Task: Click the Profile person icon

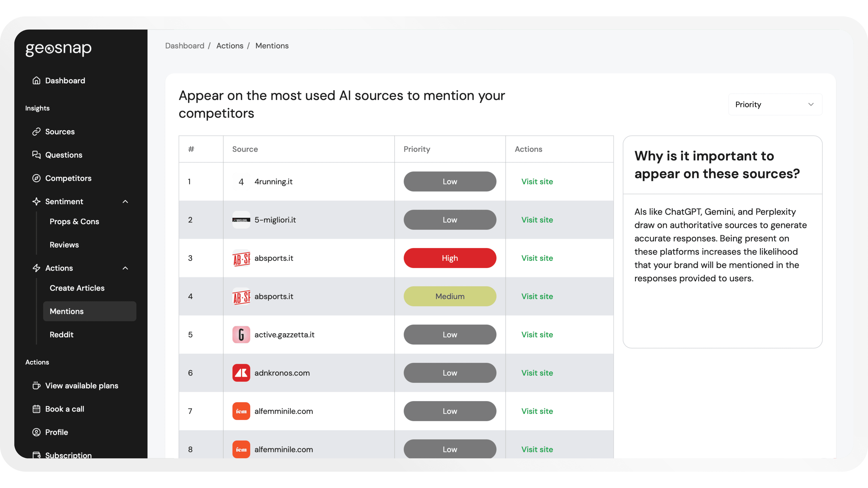Action: [x=36, y=432]
